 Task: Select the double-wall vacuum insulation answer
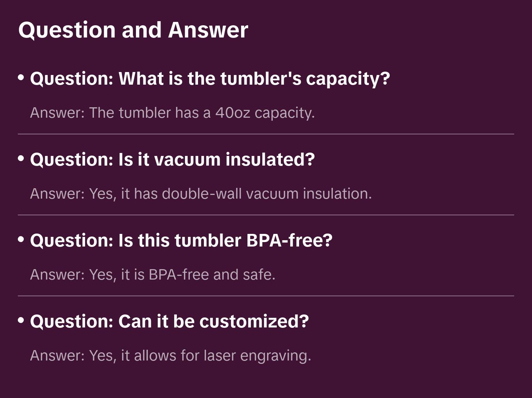coord(201,194)
